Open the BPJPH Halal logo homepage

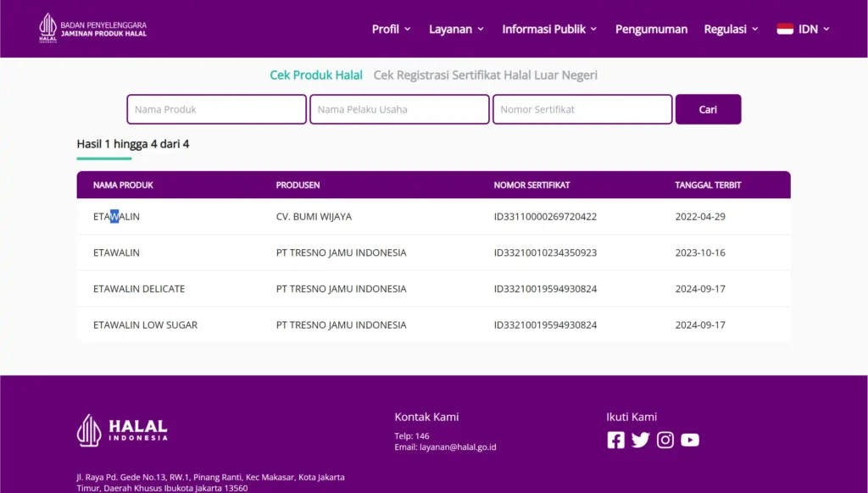[92, 28]
